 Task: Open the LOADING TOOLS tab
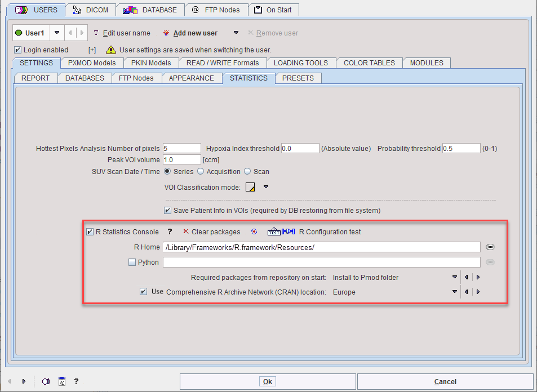click(x=301, y=63)
